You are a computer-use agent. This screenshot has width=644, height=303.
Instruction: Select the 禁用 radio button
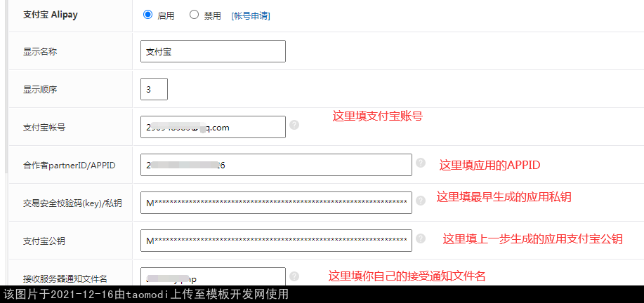(194, 14)
